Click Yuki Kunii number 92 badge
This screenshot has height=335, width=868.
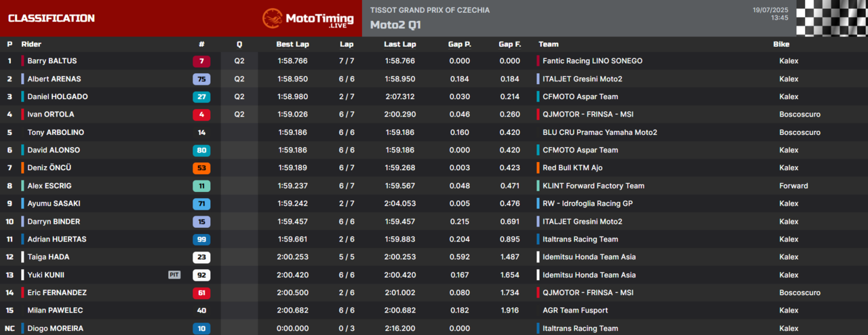click(x=201, y=275)
